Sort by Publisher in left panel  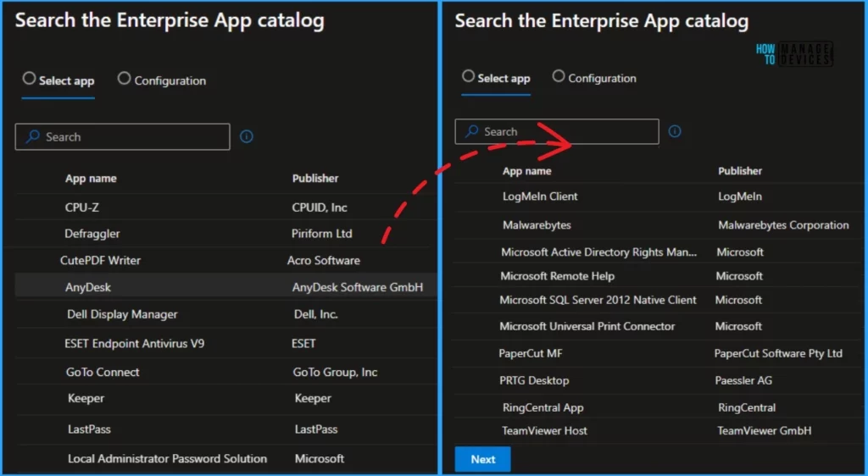point(315,178)
